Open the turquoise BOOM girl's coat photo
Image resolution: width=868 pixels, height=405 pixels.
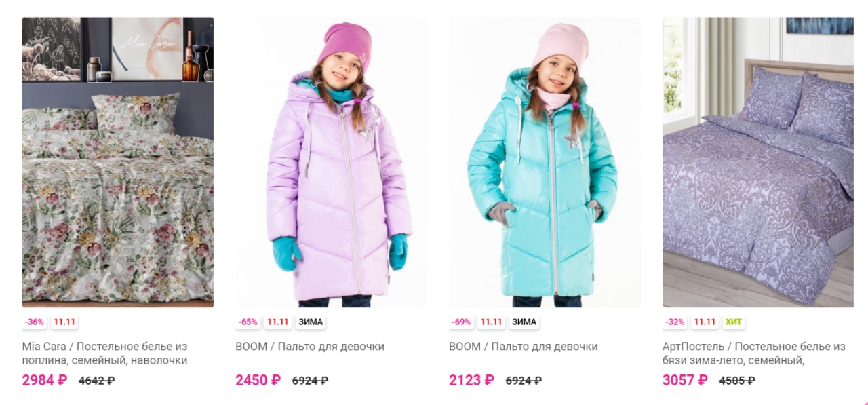[x=545, y=162]
